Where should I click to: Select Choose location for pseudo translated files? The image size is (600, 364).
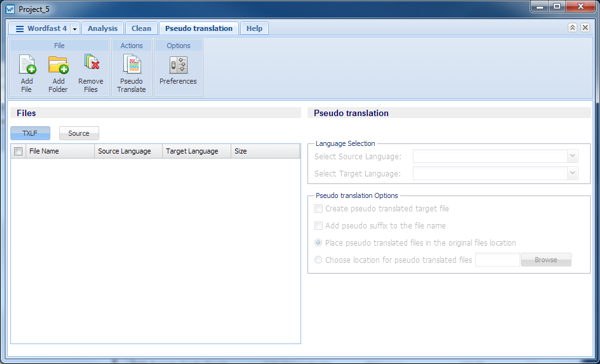point(318,260)
